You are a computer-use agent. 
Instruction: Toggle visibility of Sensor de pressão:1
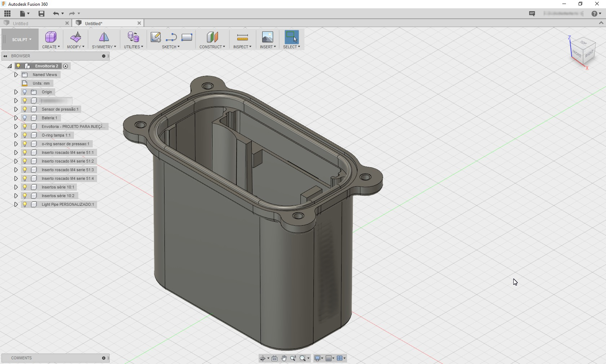tap(25, 109)
